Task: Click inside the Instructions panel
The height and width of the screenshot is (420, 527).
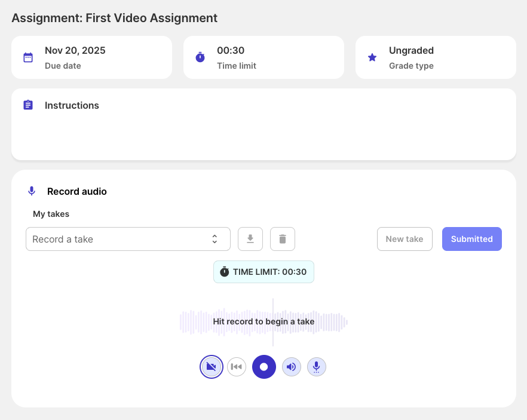Action: pyautogui.click(x=263, y=131)
